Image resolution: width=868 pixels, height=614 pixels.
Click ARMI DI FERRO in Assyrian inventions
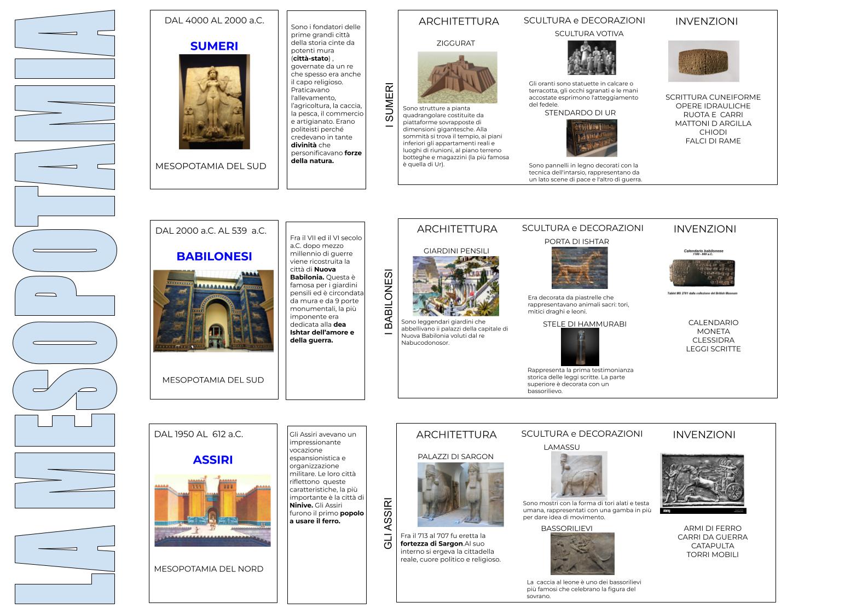click(713, 528)
